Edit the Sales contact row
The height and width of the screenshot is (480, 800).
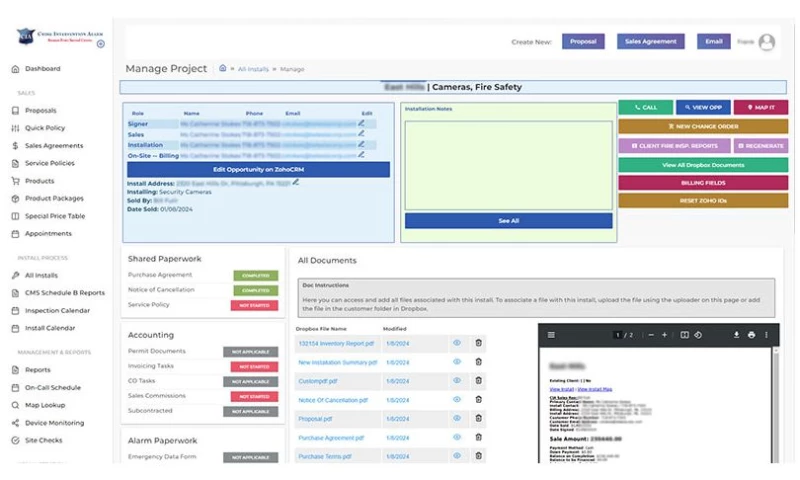click(361, 134)
